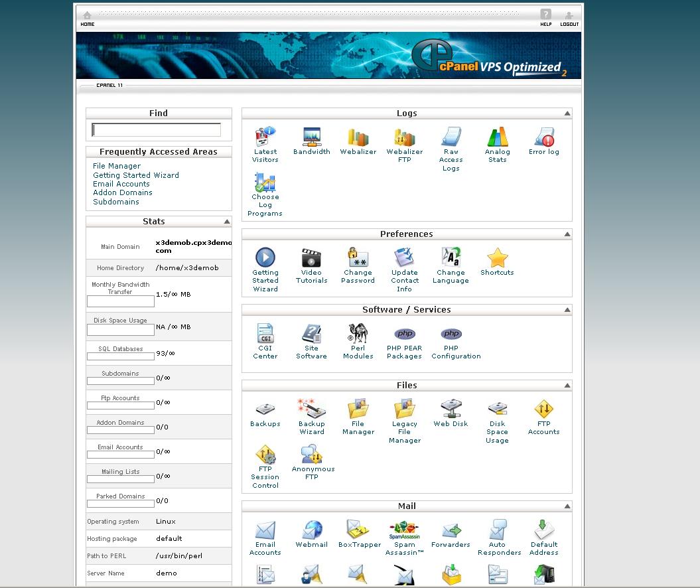Viewport: 700px width, 588px height.
Task: Open the Change Password icon
Action: click(358, 257)
